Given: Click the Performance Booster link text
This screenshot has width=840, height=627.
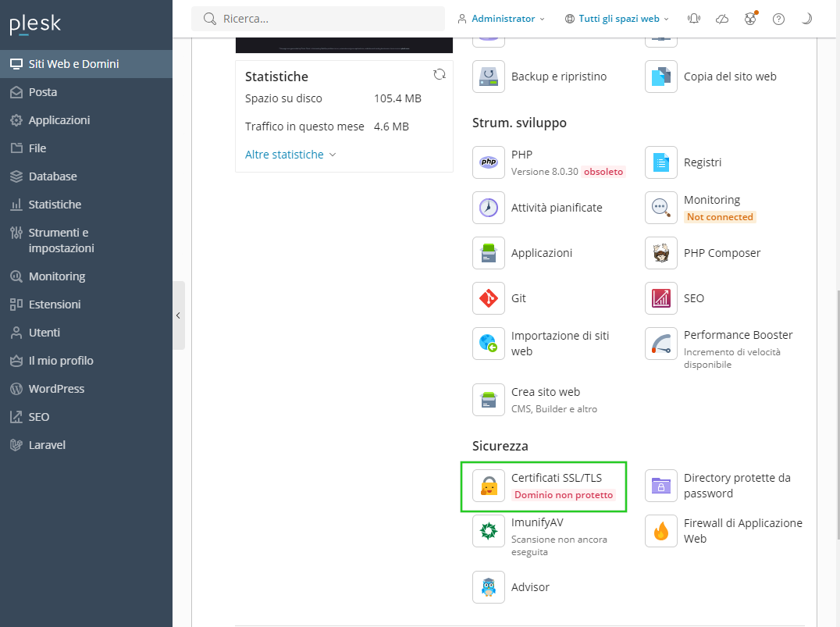Looking at the screenshot, I should click(x=739, y=335).
